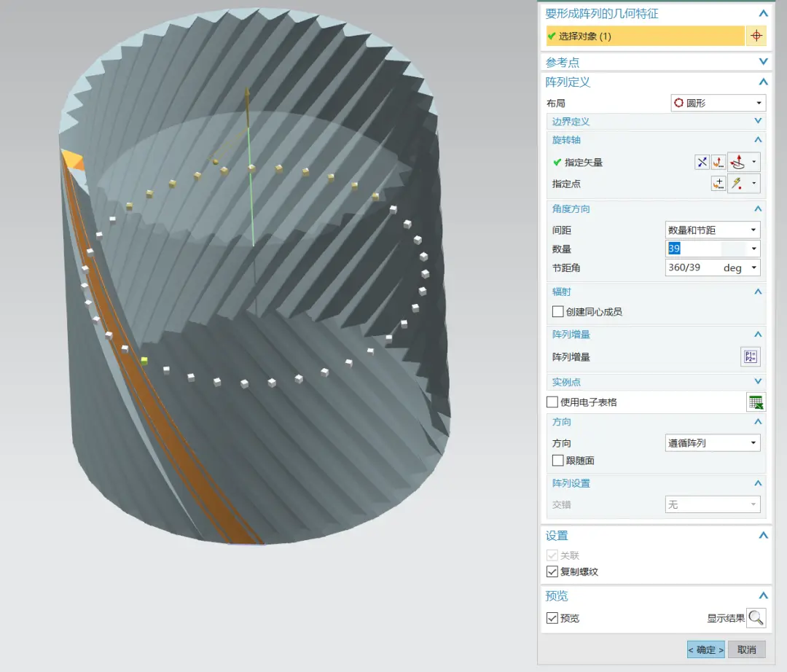Click the inferred vector icon in 指定矢量 row
787x672 pixels.
737,162
